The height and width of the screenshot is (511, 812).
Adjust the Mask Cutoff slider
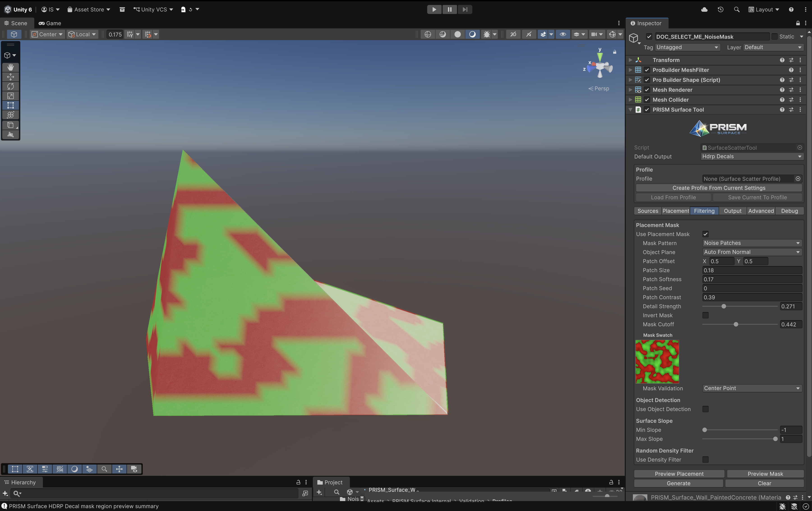point(740,325)
